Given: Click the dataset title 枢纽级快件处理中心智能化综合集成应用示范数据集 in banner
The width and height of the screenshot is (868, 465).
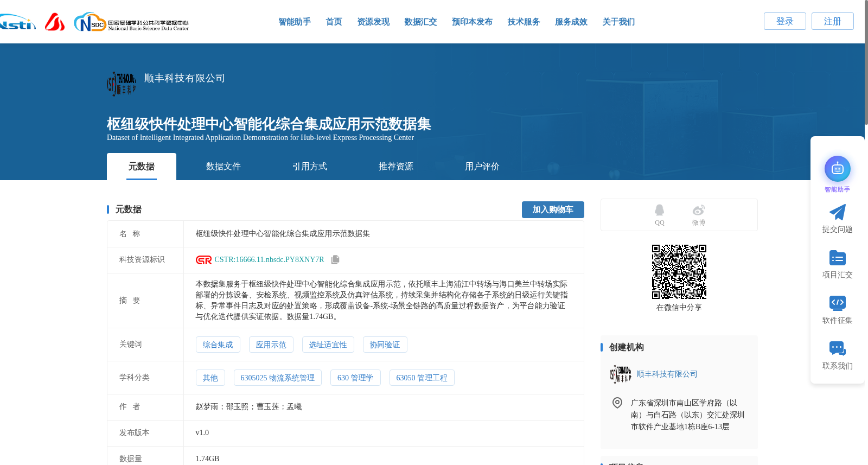Looking at the screenshot, I should click(x=269, y=124).
